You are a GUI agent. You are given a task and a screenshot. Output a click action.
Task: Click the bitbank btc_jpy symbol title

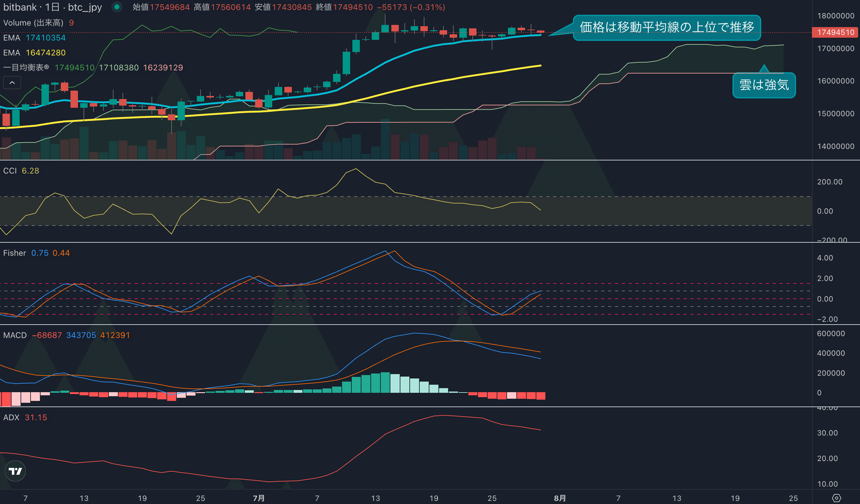tap(53, 7)
